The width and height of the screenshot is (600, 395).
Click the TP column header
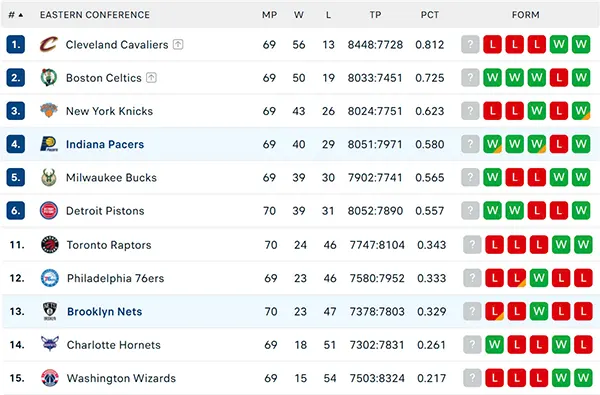375,15
